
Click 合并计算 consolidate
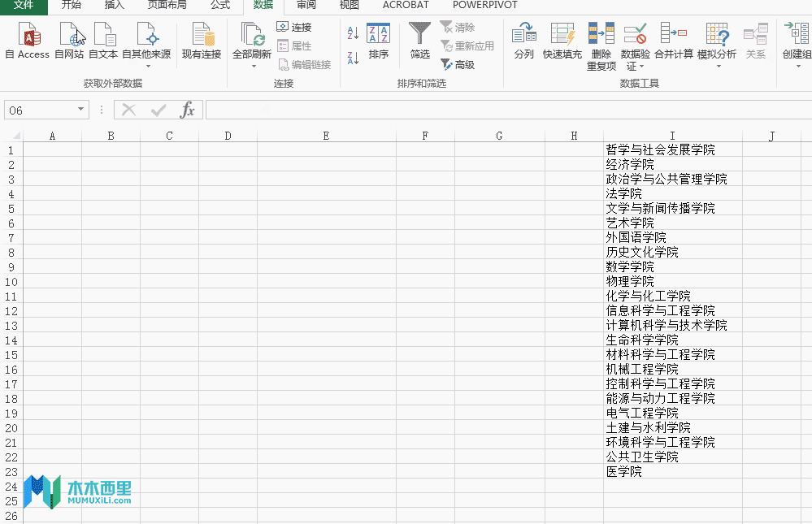674,41
